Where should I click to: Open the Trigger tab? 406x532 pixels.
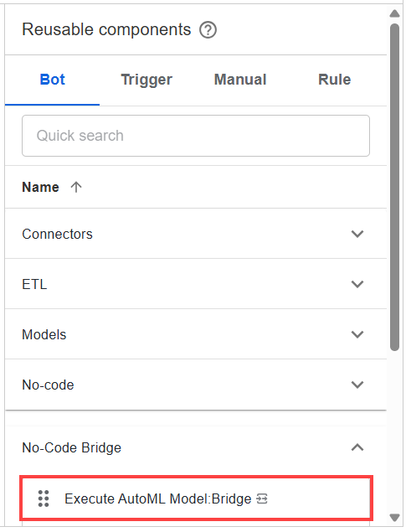[x=146, y=80]
